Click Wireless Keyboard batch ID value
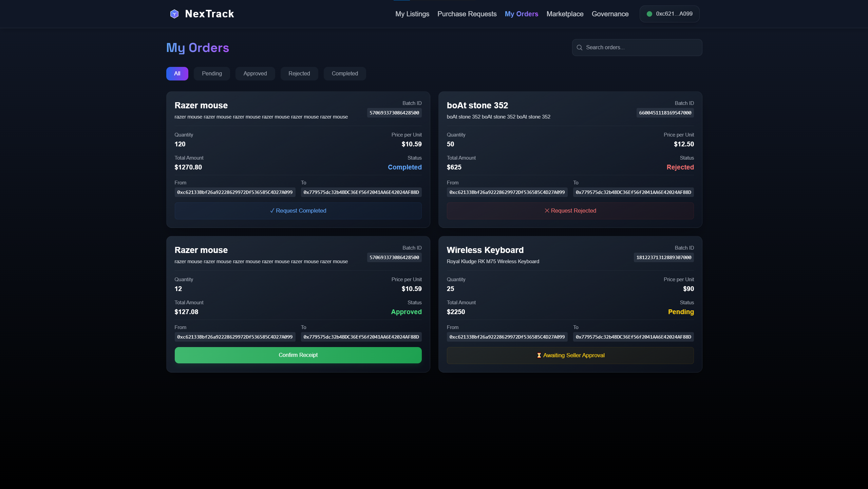Screen dimensions: 868x489 [663, 257]
